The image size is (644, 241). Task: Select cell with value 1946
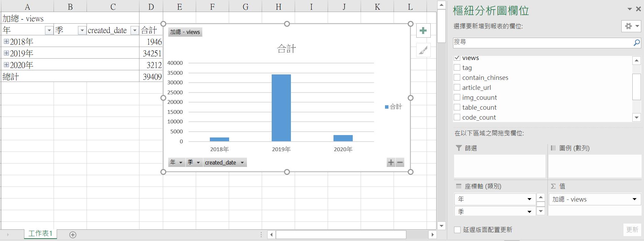pyautogui.click(x=151, y=41)
